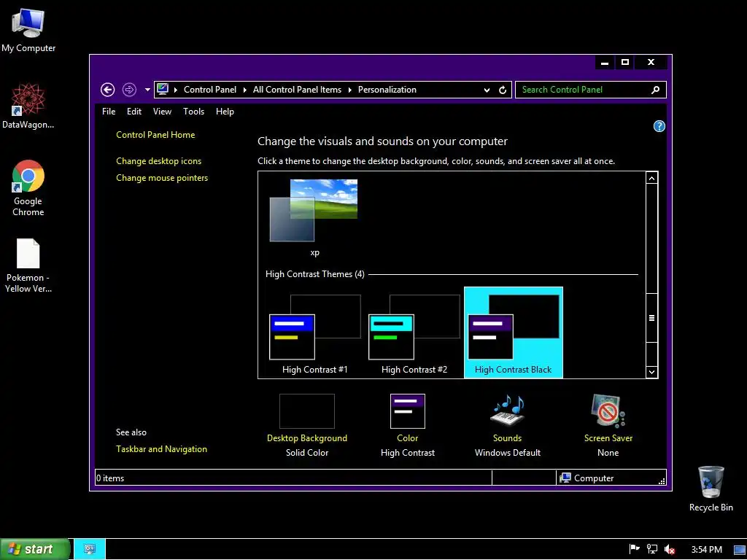Expand arrow before All Control Panel Items

pos(245,90)
